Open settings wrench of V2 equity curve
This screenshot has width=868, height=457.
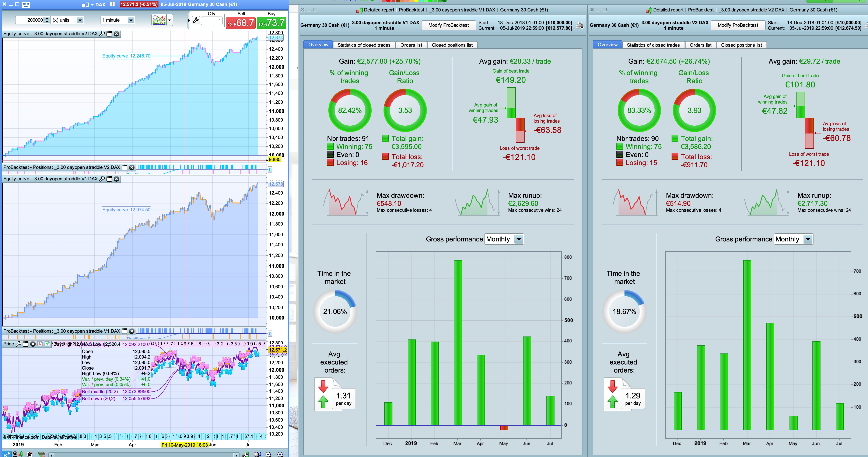(x=102, y=34)
